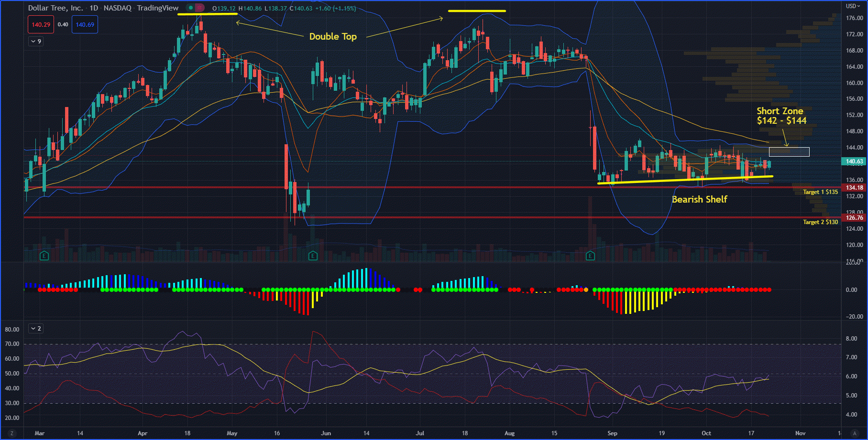The width and height of the screenshot is (868, 440).
Task: Open the earnings marker nearest Mar
Action: 44,256
